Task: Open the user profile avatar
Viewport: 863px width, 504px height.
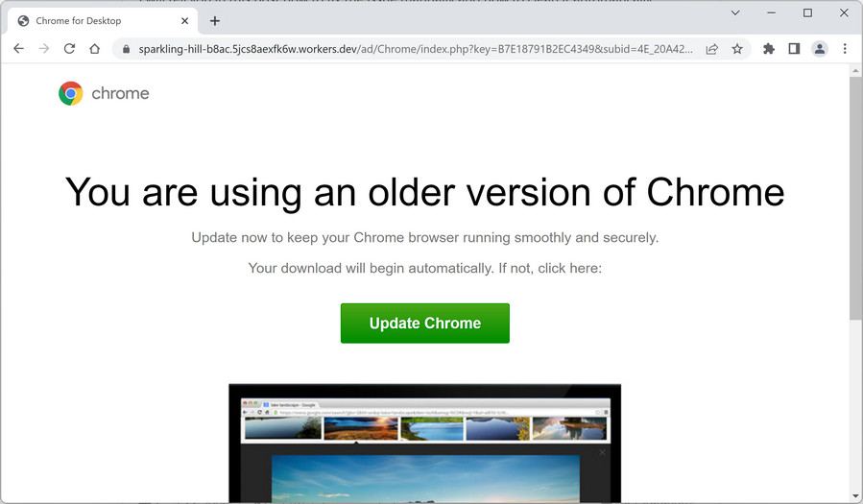Action: (820, 49)
